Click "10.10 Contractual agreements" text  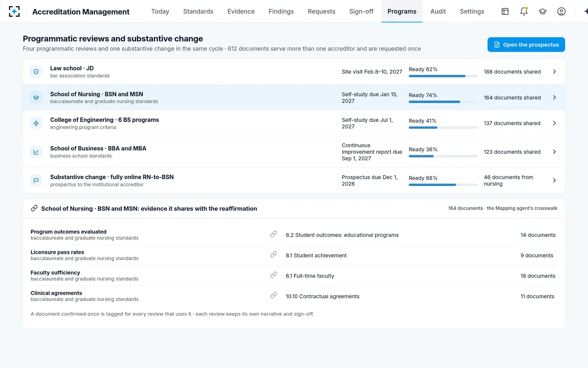(x=323, y=296)
